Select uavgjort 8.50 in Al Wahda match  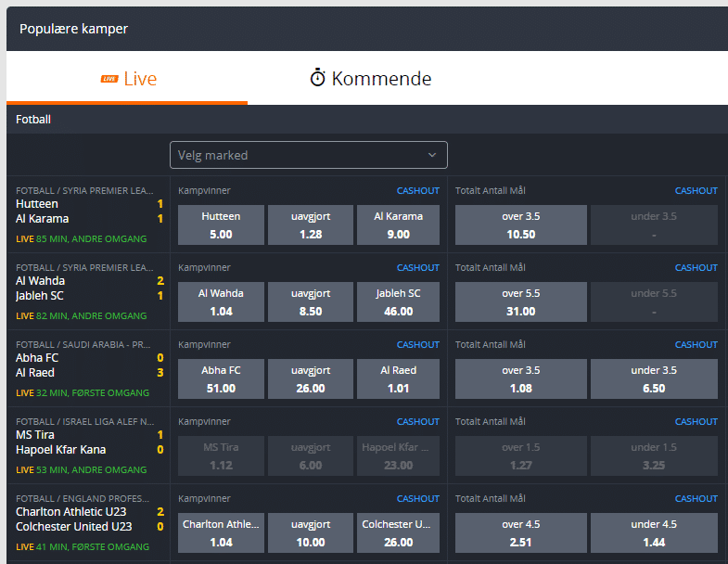311,302
